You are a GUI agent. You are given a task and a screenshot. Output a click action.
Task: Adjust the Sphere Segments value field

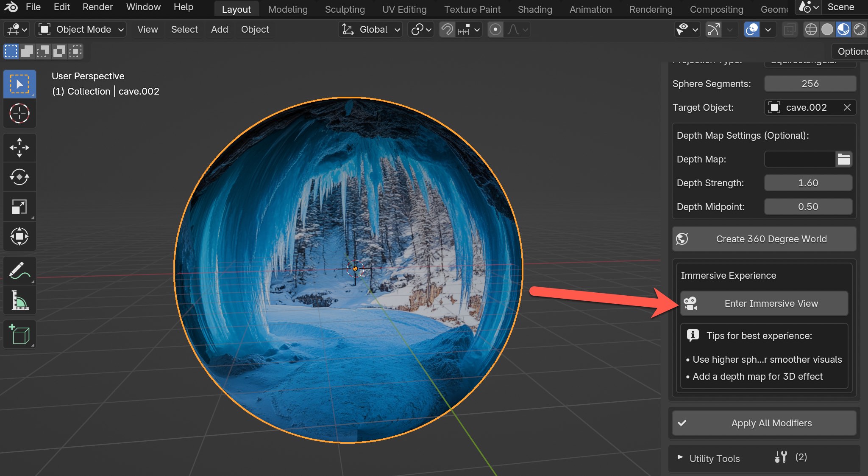pos(810,84)
